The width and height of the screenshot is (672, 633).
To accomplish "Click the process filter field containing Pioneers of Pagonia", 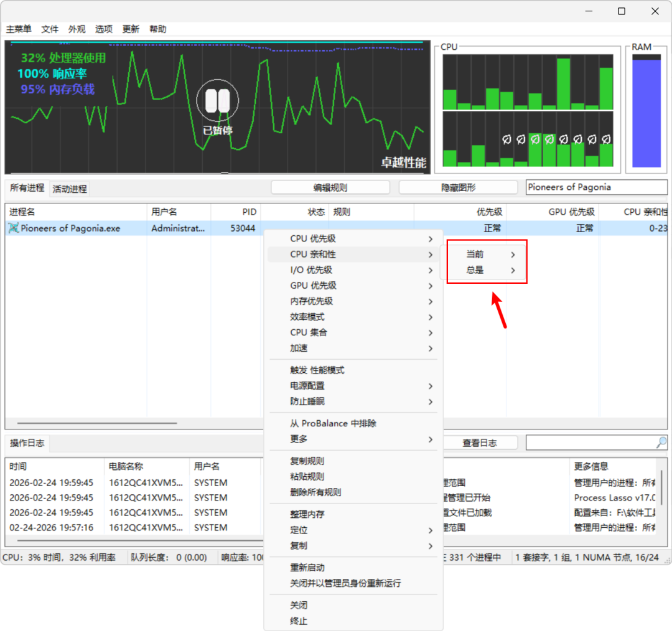I will click(596, 187).
